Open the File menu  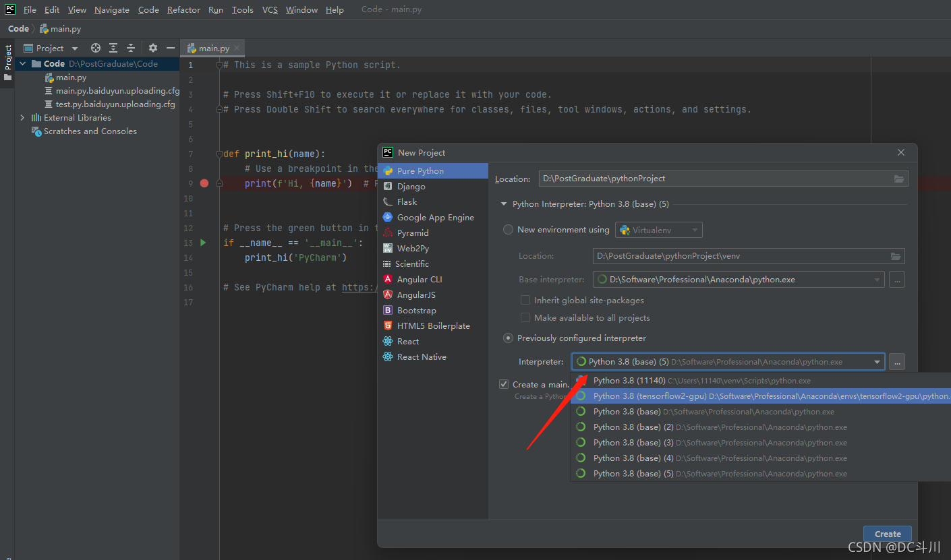coord(30,10)
